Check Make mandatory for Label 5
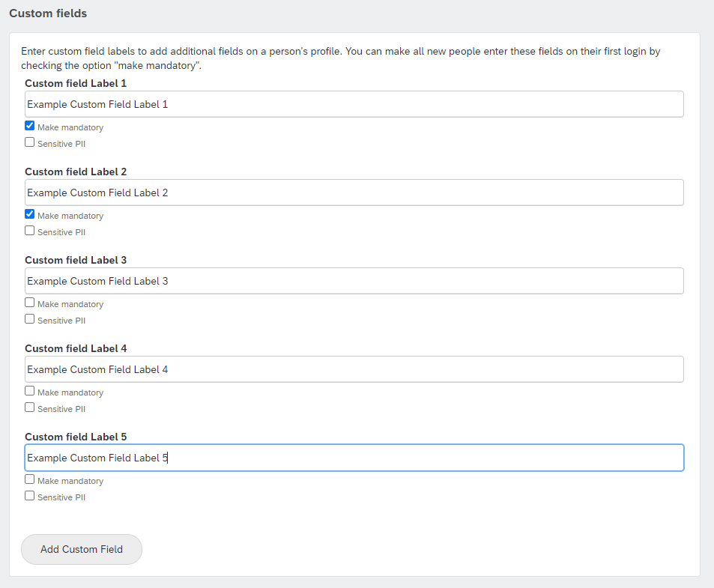Viewport: 714px width, 588px height. point(30,479)
